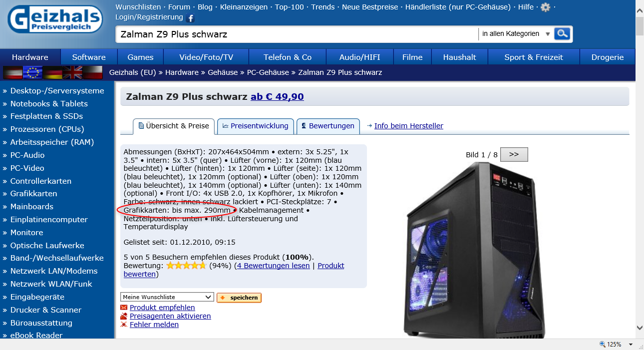Open the settings gear icon
The image size is (644, 350).
coord(546,7)
